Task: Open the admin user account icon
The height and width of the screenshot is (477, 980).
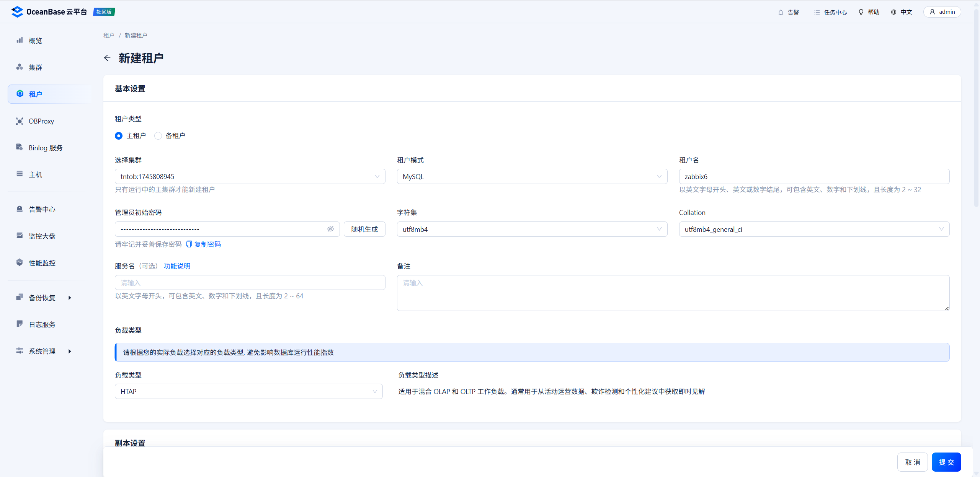Action: (932, 12)
